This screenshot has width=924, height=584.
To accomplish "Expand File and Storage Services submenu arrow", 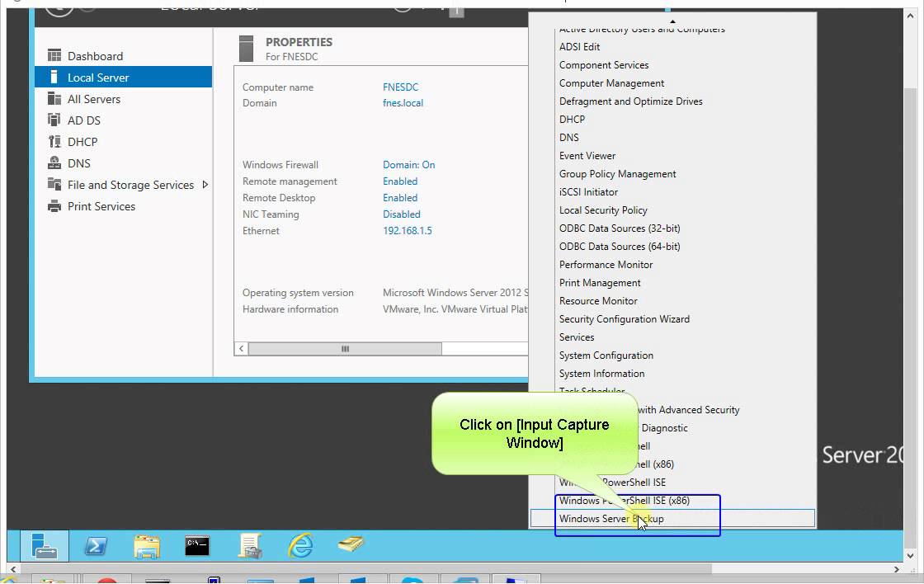I will [205, 185].
